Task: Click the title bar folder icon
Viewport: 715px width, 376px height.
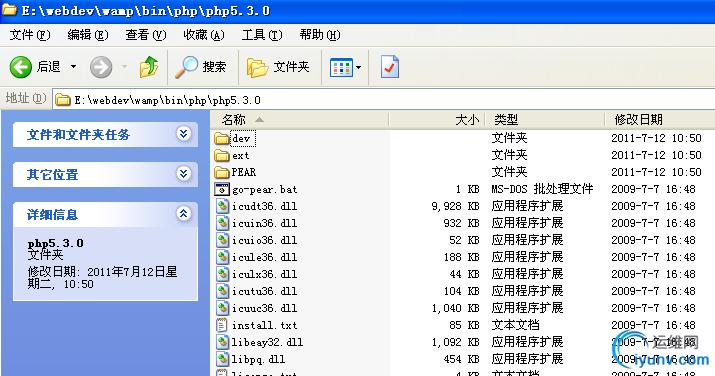Action: 9,10
